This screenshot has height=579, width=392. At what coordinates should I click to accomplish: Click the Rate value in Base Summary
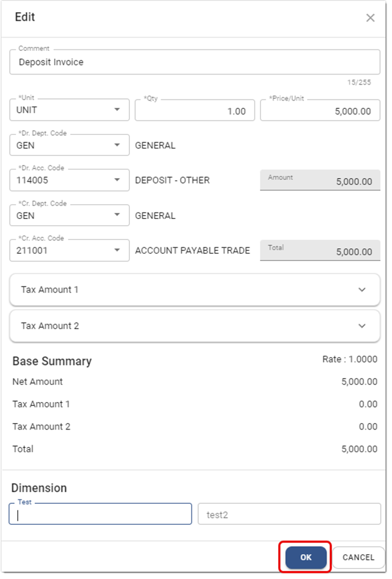coord(349,359)
